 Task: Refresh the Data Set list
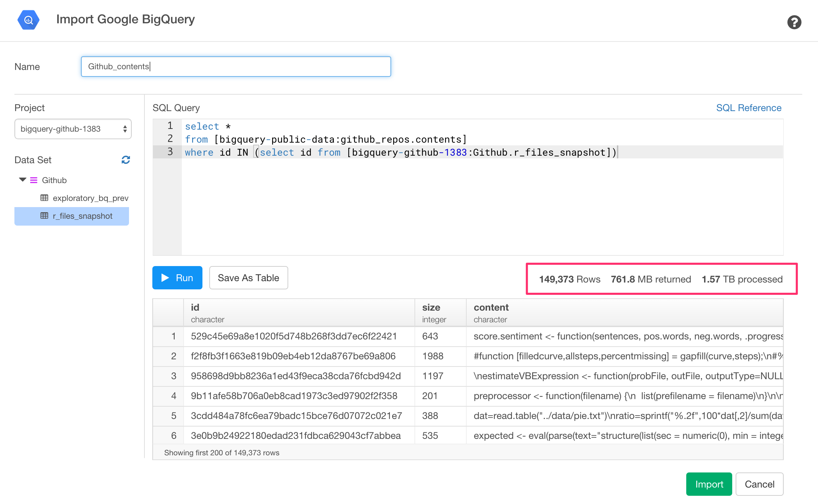click(126, 160)
